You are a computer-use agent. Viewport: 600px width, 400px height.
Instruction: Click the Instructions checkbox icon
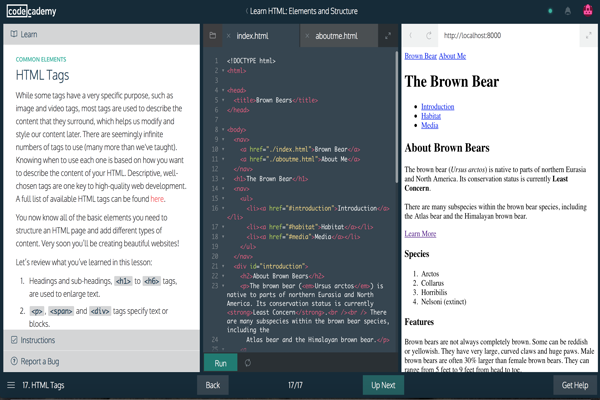pyautogui.click(x=14, y=340)
